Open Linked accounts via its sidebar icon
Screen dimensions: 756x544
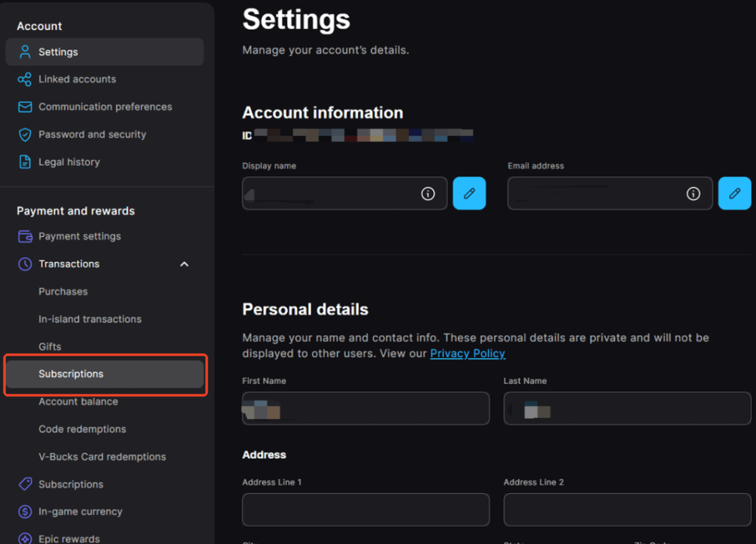click(x=24, y=79)
